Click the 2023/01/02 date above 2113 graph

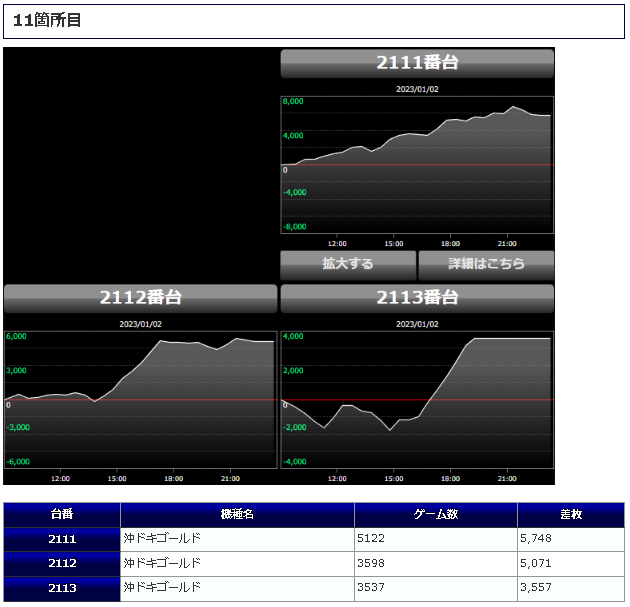417,324
